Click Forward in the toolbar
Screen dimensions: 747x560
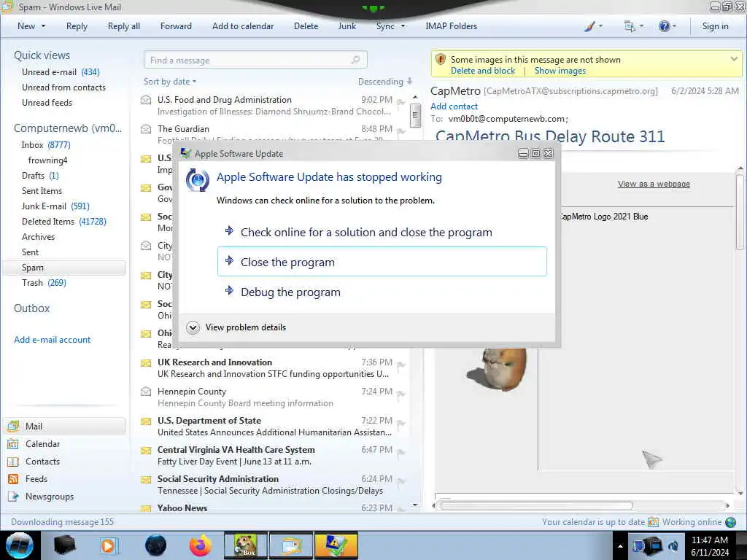176,26
